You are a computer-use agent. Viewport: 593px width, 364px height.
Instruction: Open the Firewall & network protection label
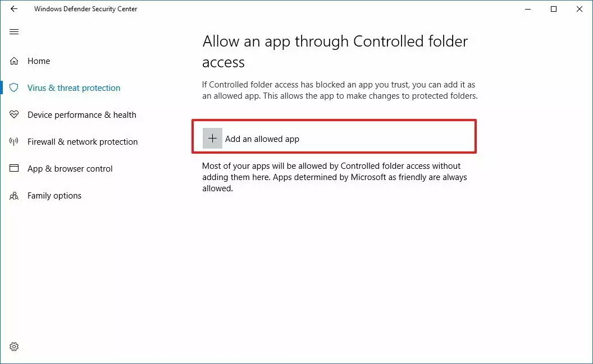click(x=83, y=142)
